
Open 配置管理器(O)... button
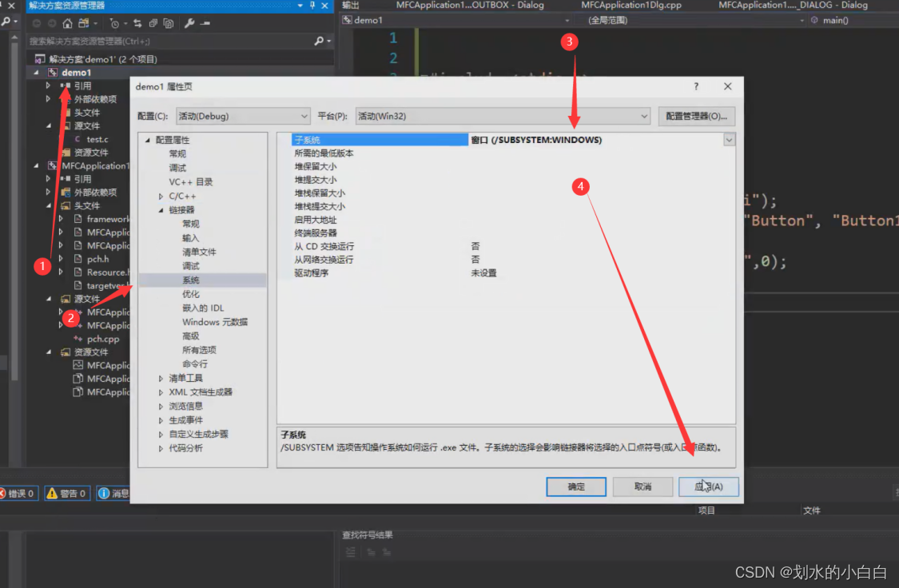[697, 117]
